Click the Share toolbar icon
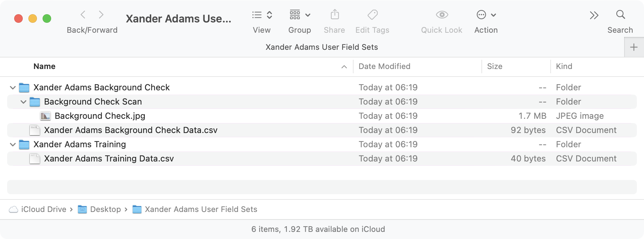Screen dimensions: 644x239 [x=334, y=15]
